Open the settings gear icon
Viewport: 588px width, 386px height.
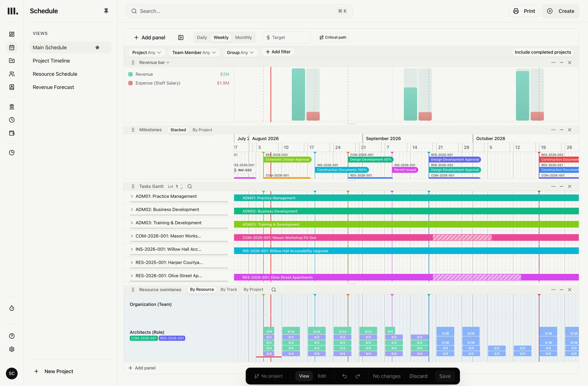click(12, 349)
